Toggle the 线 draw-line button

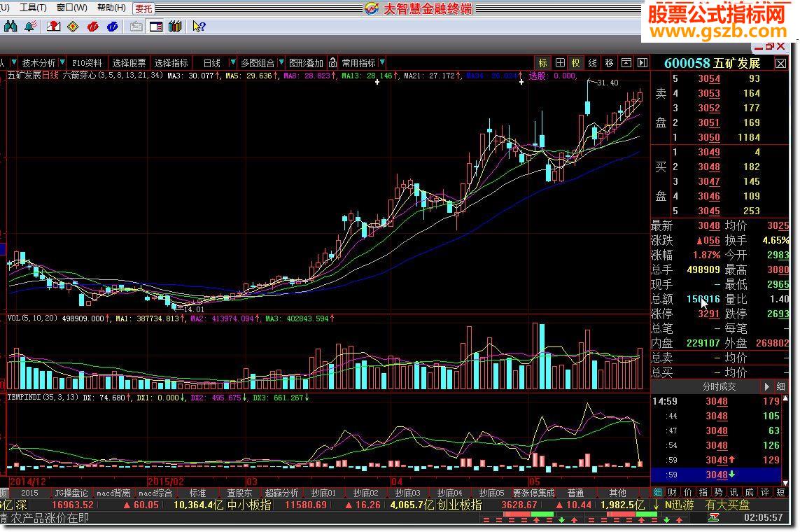tap(592, 63)
